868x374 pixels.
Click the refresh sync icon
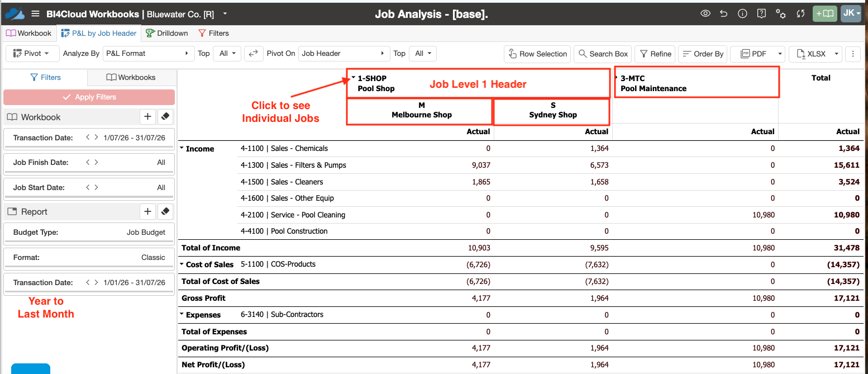800,14
